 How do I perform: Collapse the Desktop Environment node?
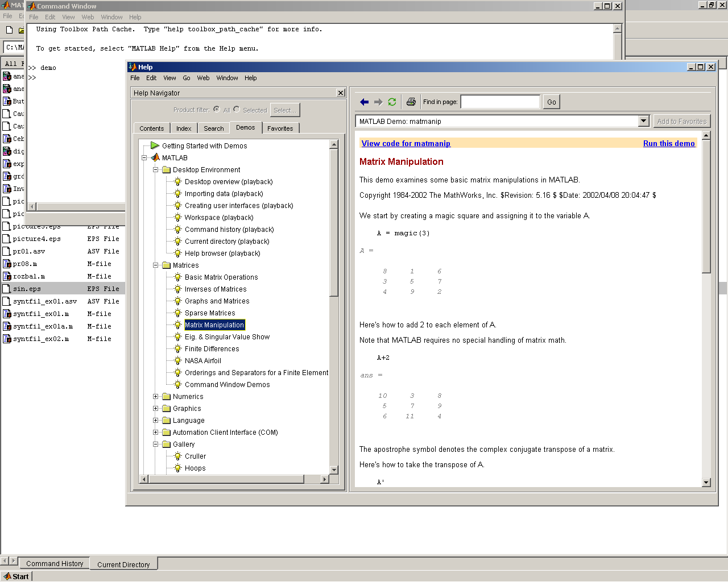click(155, 169)
